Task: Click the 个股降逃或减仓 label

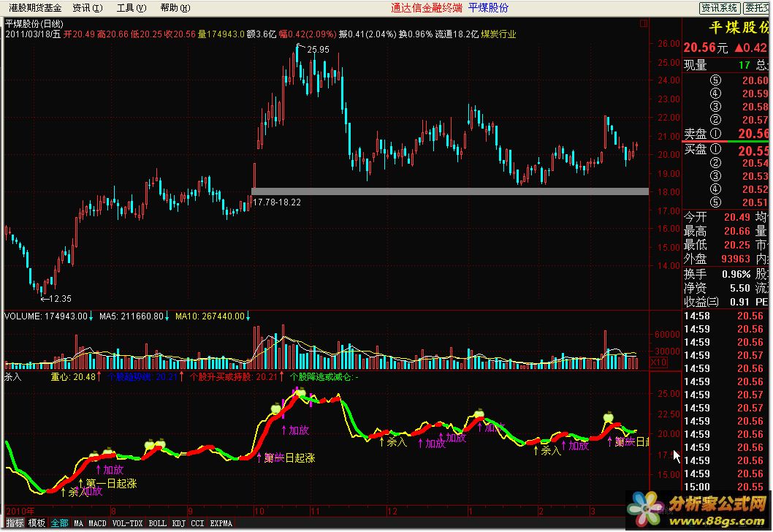Action: click(324, 377)
